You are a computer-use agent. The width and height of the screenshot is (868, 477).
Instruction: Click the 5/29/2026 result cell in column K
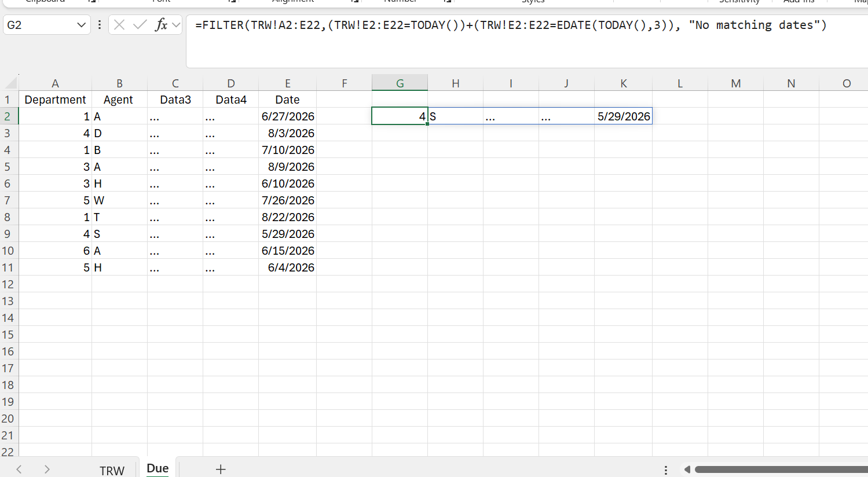point(623,116)
